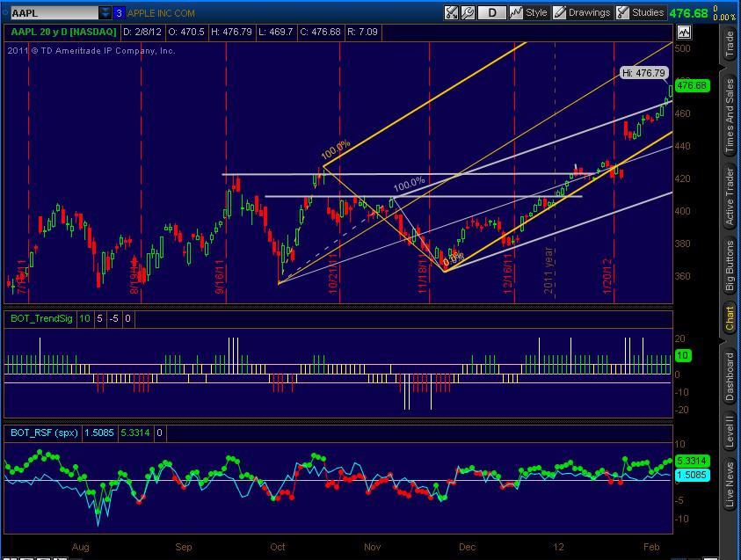
Task: Open the Studies menu
Action: tap(648, 13)
